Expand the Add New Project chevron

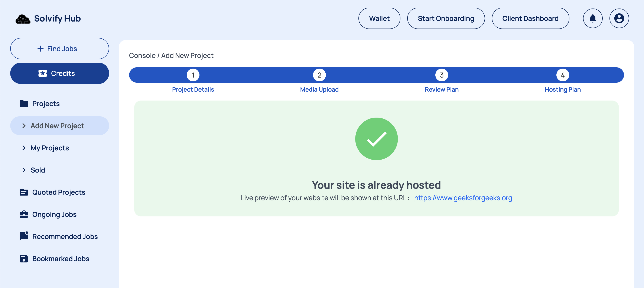(x=24, y=126)
